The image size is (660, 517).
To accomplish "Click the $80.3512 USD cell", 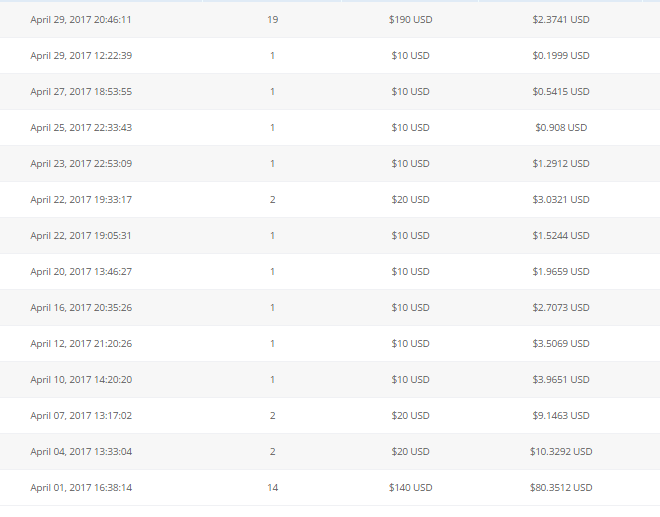I will [561, 488].
